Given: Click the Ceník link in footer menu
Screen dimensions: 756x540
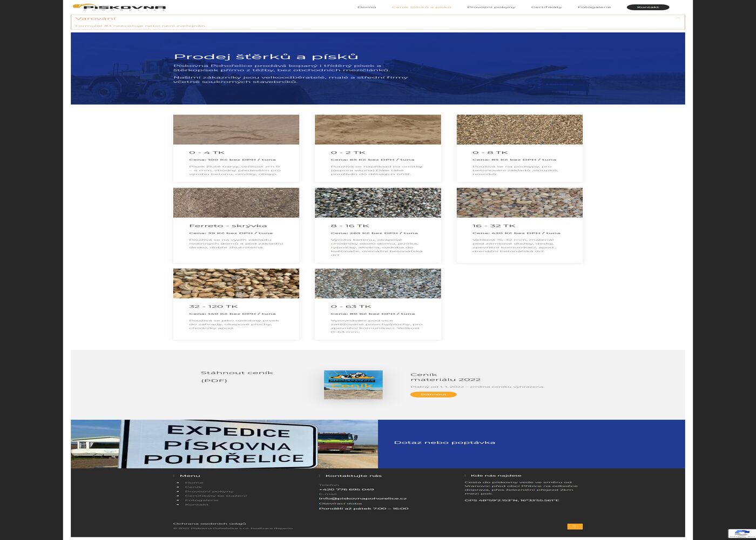Looking at the screenshot, I should [x=193, y=487].
